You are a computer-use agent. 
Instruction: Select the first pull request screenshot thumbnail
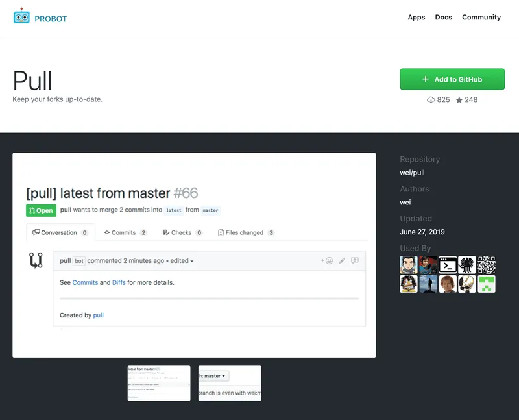(159, 383)
